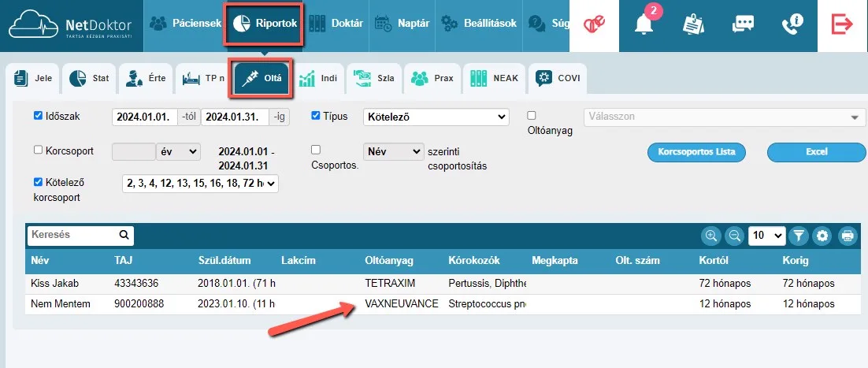Click the Korcsoport age number field
868x368 pixels.
[x=134, y=151]
